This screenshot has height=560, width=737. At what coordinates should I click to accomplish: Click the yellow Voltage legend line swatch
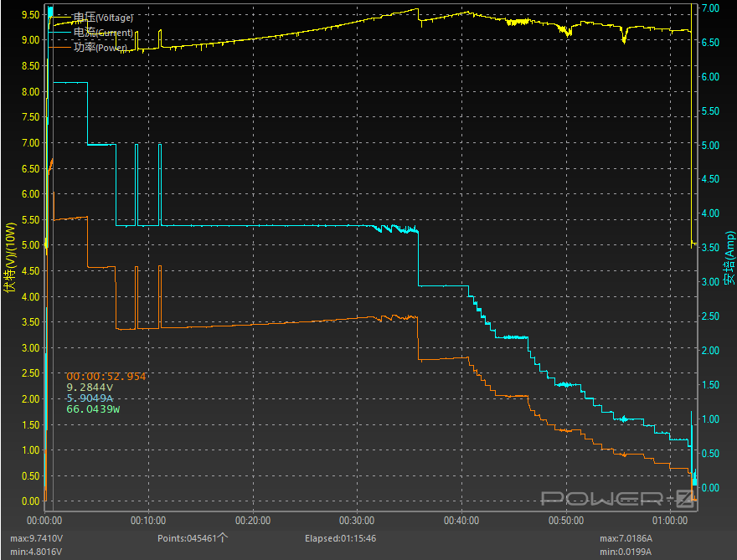point(60,18)
